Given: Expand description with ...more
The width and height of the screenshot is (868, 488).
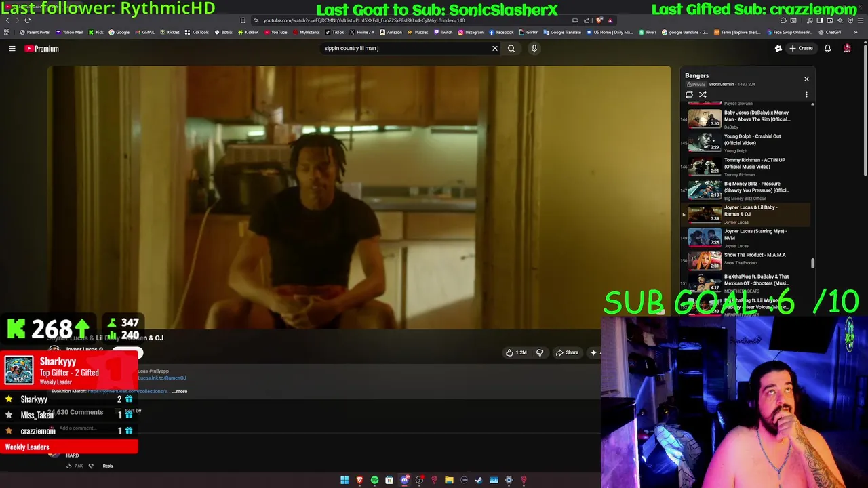Looking at the screenshot, I should (180, 391).
